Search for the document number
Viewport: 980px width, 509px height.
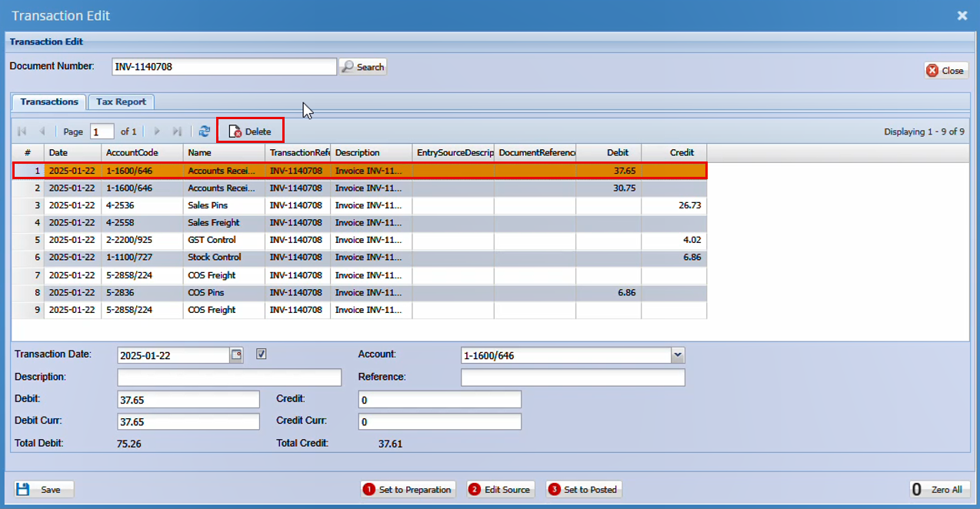[363, 67]
